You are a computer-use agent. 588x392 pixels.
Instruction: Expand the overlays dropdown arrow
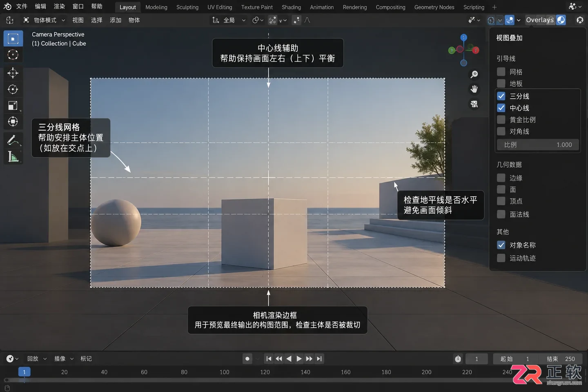(519, 20)
